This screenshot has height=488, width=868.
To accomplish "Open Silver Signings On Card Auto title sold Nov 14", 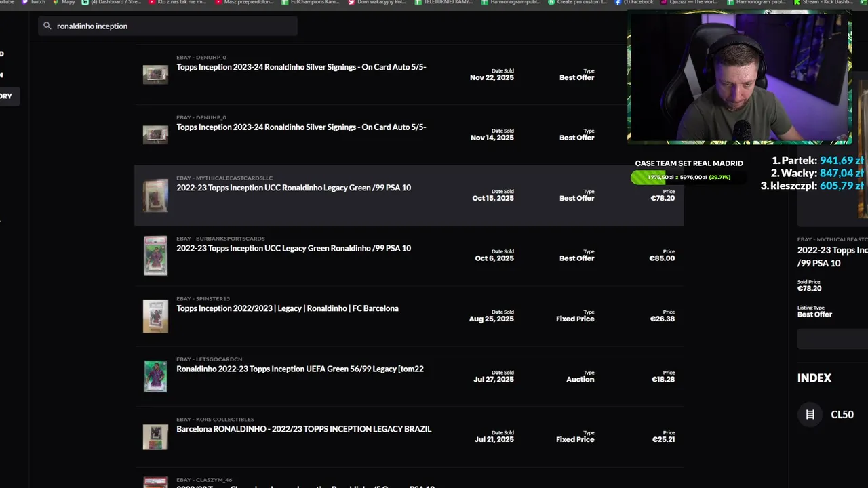I will 301,127.
